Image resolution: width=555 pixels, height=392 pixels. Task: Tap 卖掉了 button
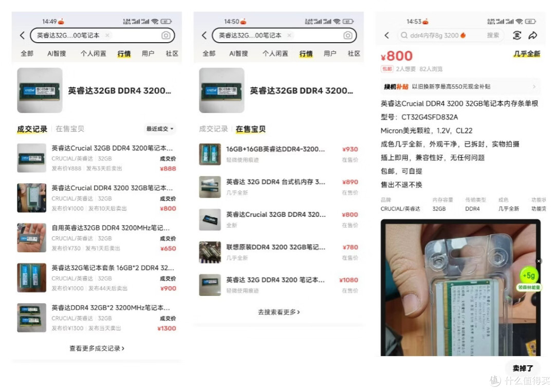(523, 368)
